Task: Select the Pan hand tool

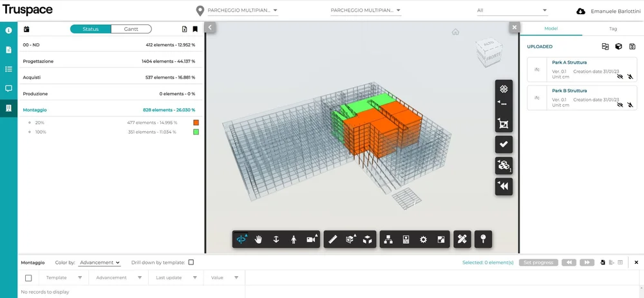Action: [258, 239]
